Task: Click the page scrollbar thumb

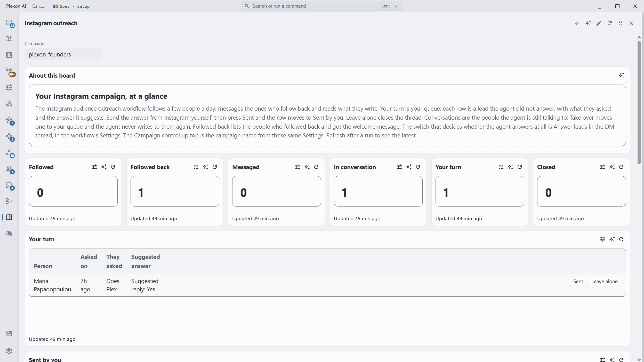Action: [639, 102]
